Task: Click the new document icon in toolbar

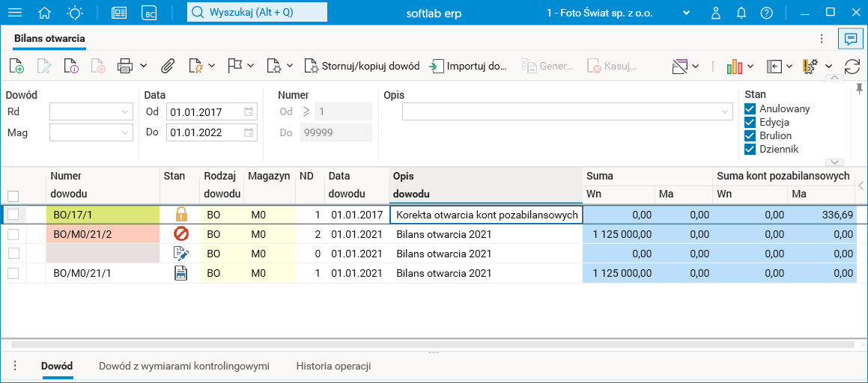Action: tap(16, 66)
